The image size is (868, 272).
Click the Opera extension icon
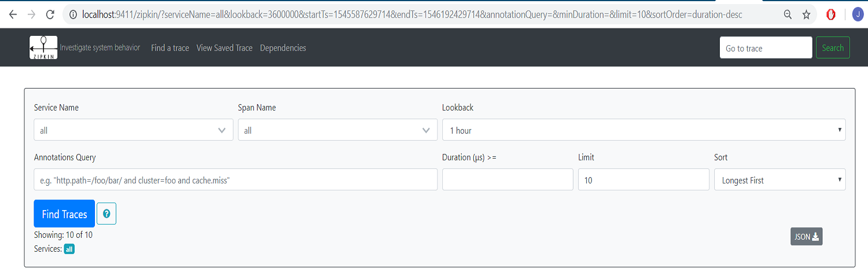point(830,14)
